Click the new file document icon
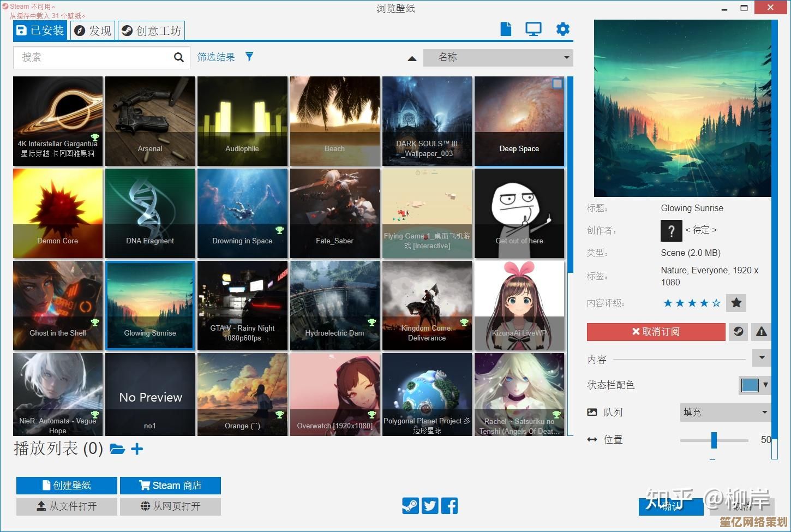This screenshot has width=791, height=532. (x=506, y=29)
